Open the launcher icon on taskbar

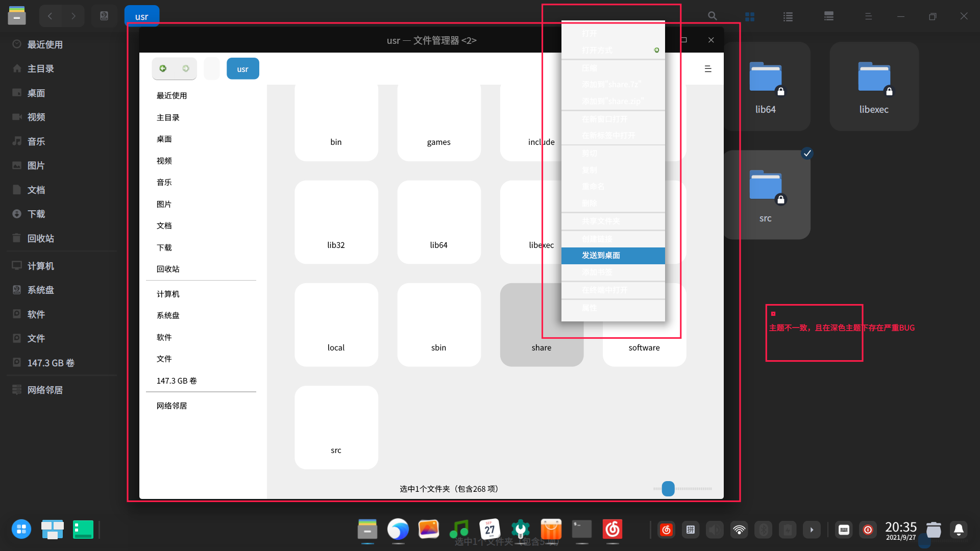point(21,530)
